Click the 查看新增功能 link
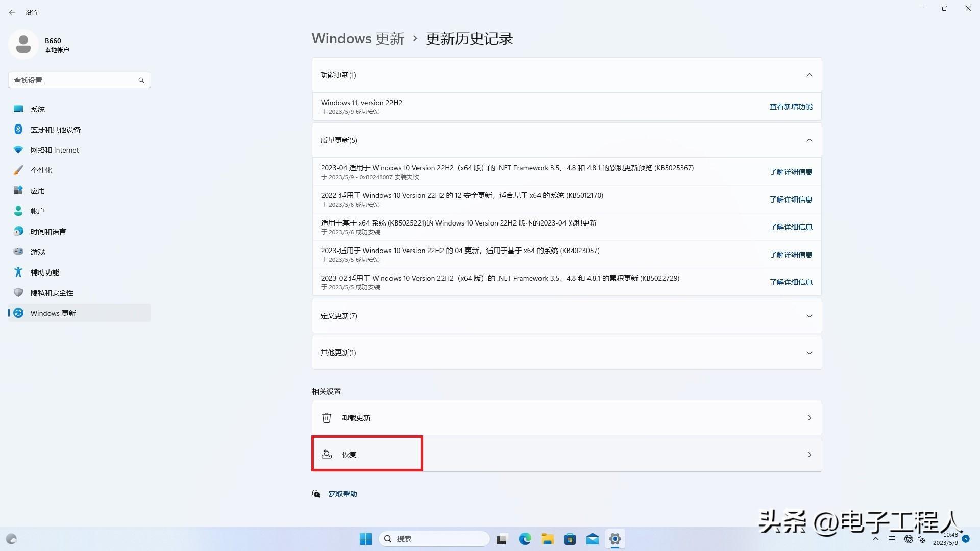The image size is (980, 551). [791, 107]
